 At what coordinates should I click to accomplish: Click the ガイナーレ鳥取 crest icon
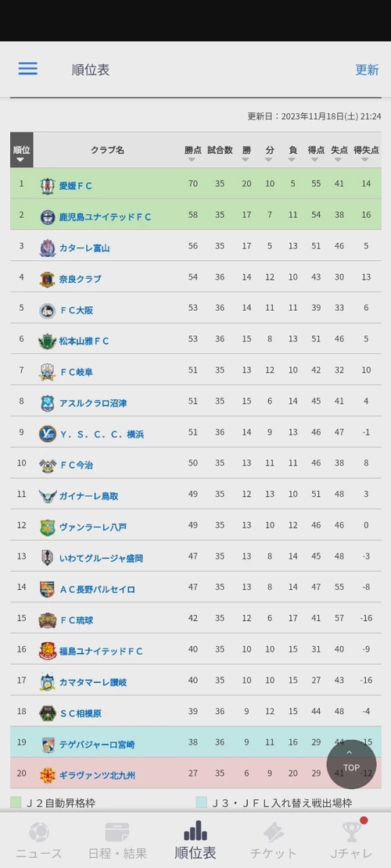point(48,496)
